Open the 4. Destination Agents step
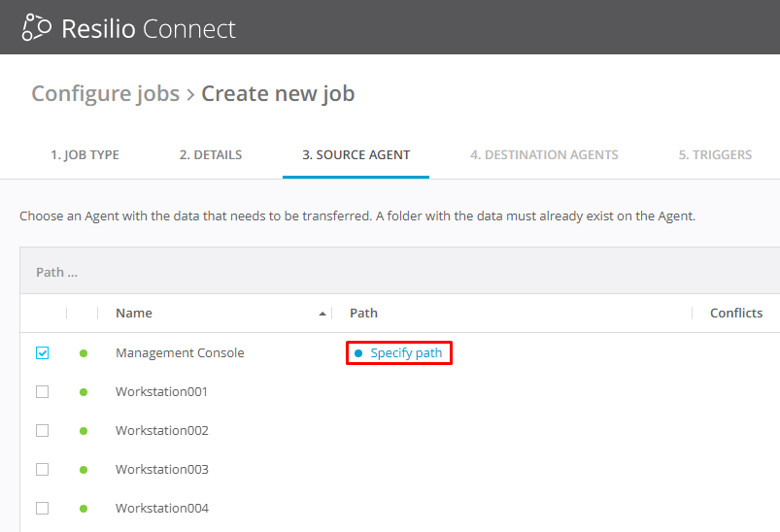 click(x=544, y=154)
